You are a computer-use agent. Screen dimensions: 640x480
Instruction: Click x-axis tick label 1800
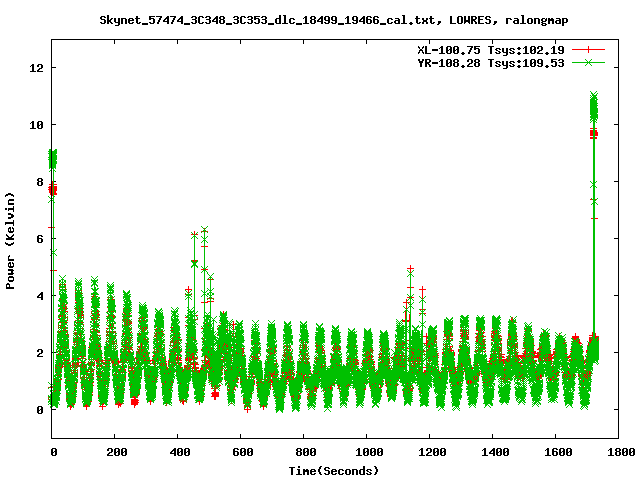[620, 452]
